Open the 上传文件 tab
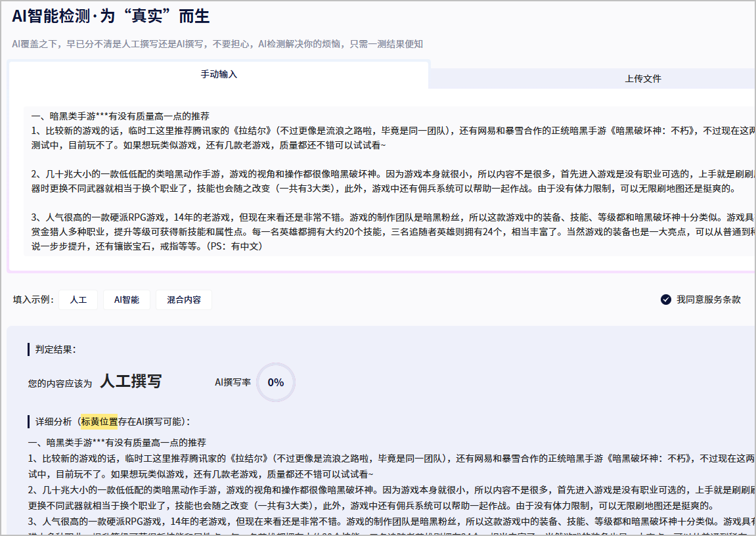 tap(642, 79)
